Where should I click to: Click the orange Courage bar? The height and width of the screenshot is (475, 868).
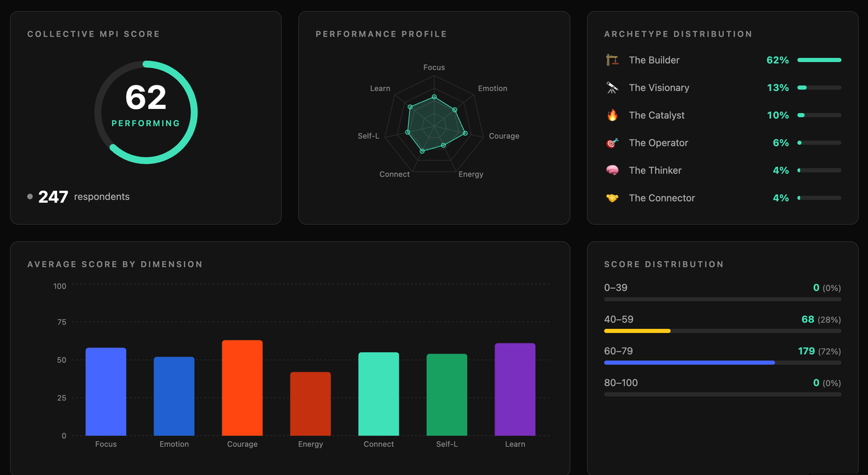[x=242, y=388]
